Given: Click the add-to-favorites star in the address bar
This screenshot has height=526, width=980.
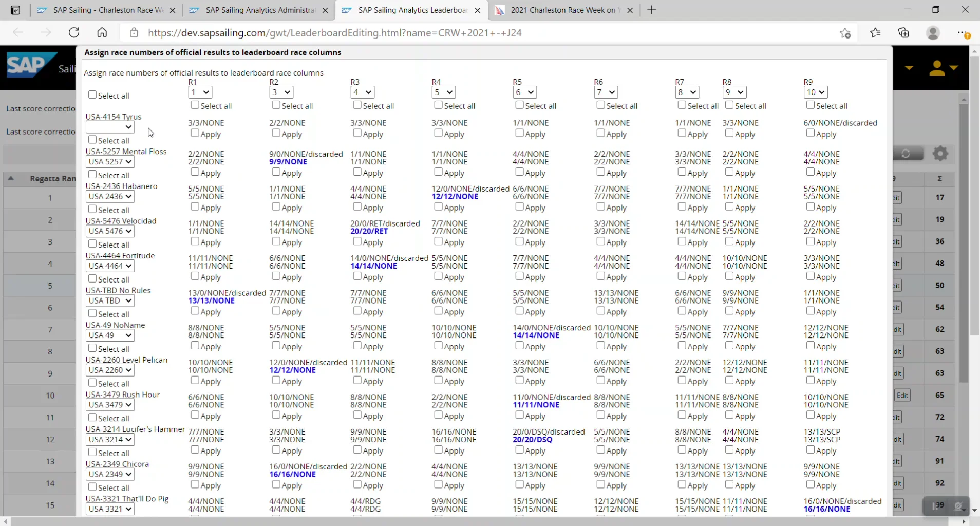Looking at the screenshot, I should point(845,32).
